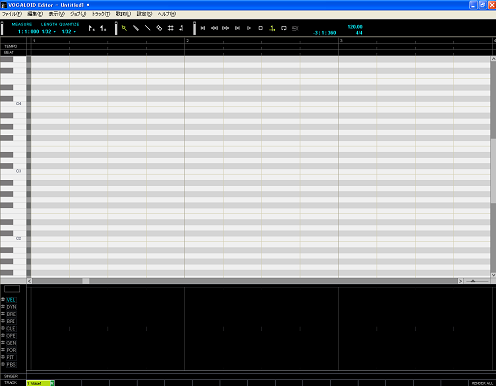Select the track tab 1 Voice1
The image size is (496, 386).
click(x=40, y=383)
